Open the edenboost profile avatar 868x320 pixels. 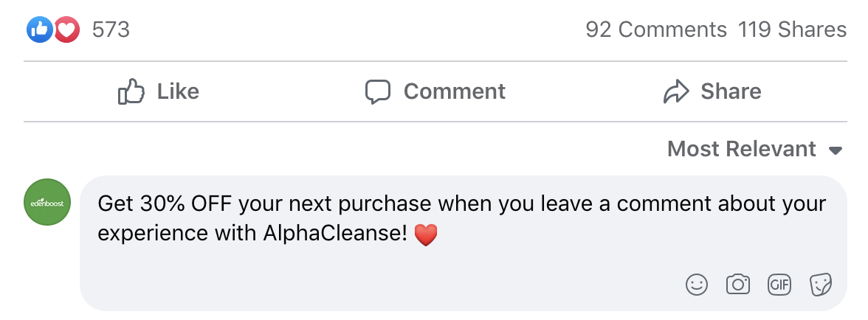point(47,202)
